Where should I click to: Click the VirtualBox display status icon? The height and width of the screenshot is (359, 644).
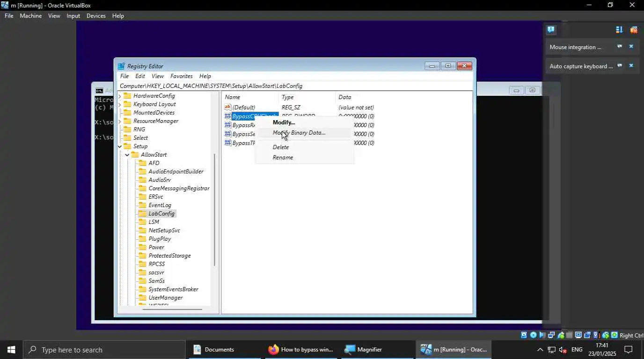578,335
